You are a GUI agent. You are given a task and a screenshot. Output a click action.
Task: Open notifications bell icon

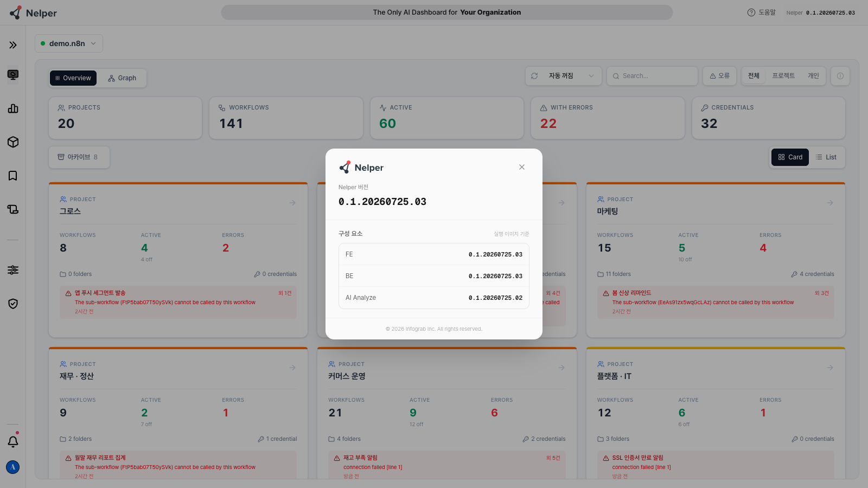13,441
